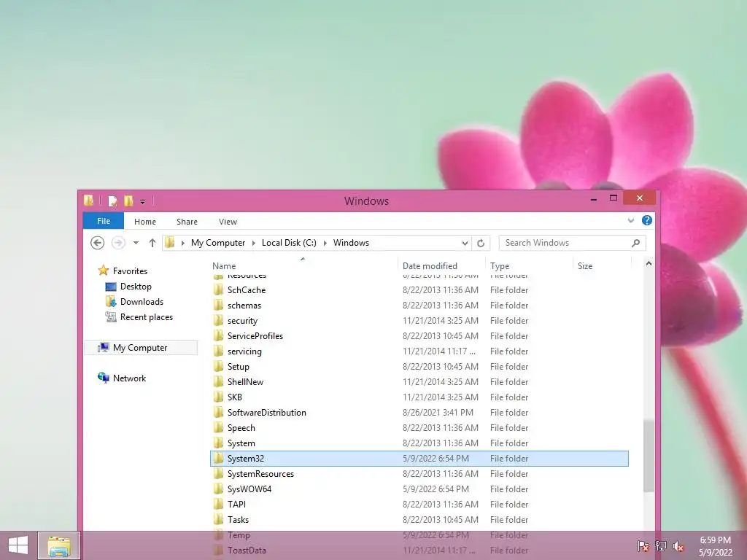Viewport: 747px width, 560px height.
Task: Open Customize Quick Access Toolbar dropdown
Action: coord(142,202)
